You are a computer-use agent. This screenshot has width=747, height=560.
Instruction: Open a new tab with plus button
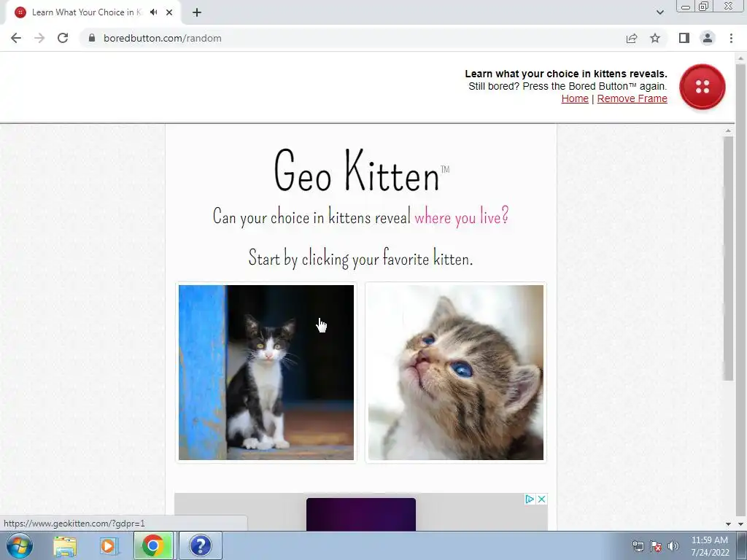point(197,12)
